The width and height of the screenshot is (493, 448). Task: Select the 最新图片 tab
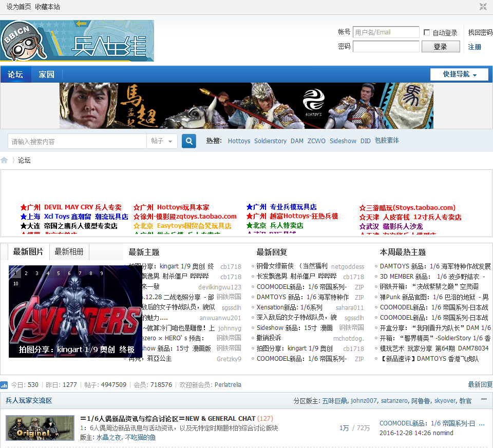coord(28,251)
